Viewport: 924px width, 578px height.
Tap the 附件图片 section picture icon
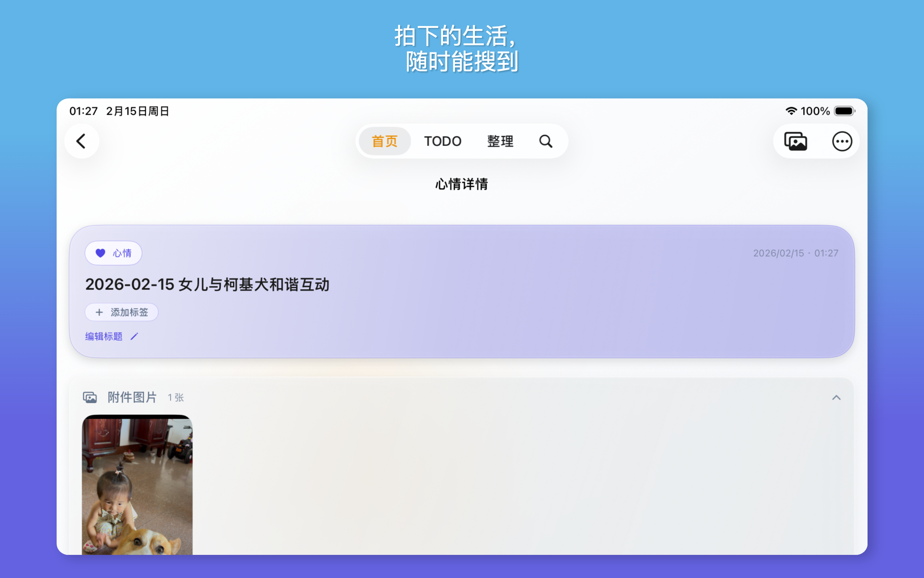pos(90,398)
